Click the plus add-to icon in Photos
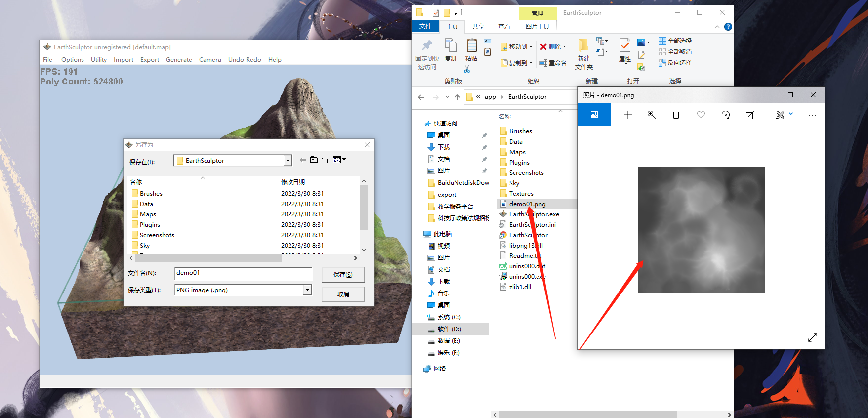 pos(628,115)
